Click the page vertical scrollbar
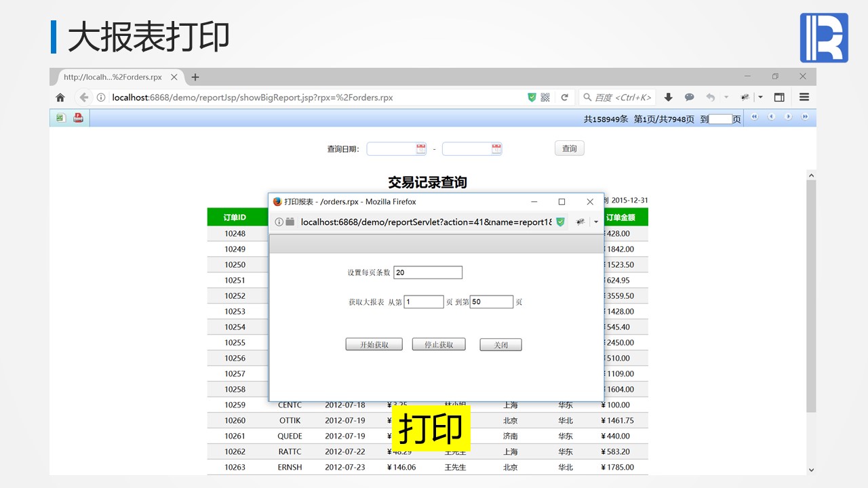Image resolution: width=868 pixels, height=488 pixels. [811, 298]
